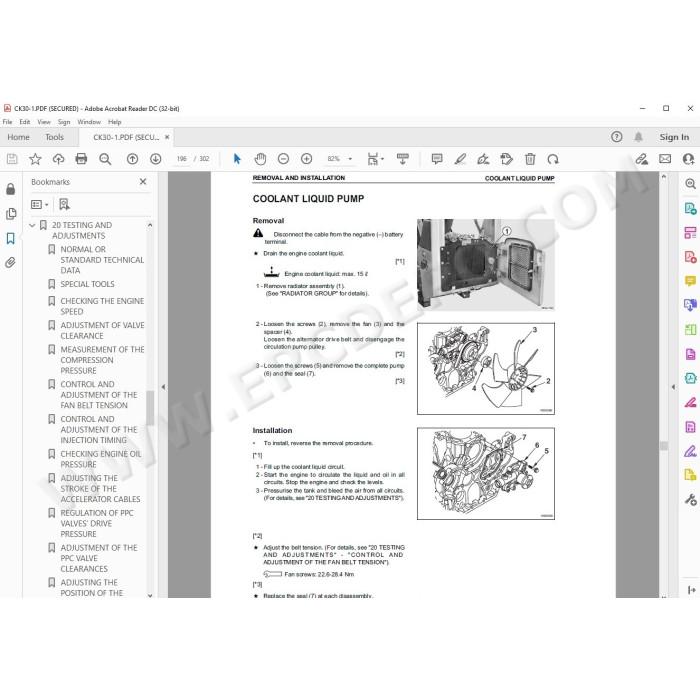Image resolution: width=700 pixels, height=700 pixels.
Task: Add a sticky note comment
Action: tap(437, 159)
